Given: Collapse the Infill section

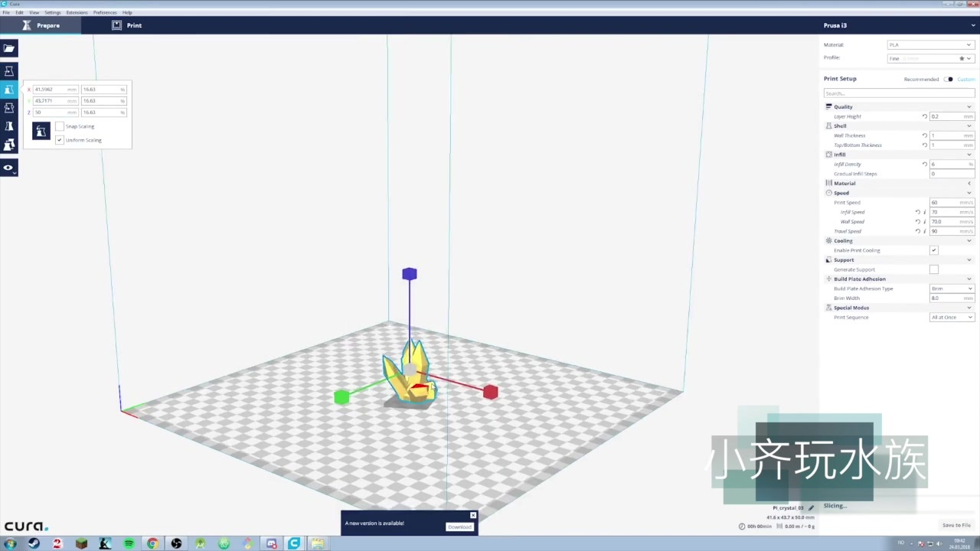Looking at the screenshot, I should click(x=899, y=155).
